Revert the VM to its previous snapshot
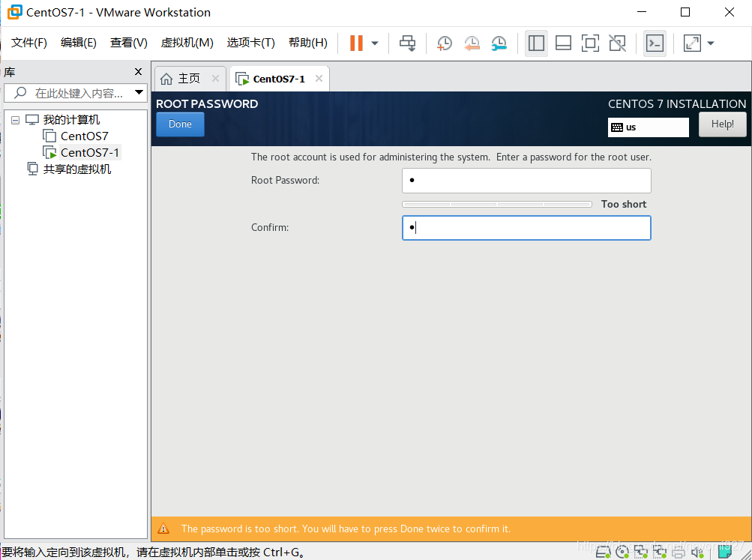Image resolution: width=752 pixels, height=560 pixels. [472, 43]
